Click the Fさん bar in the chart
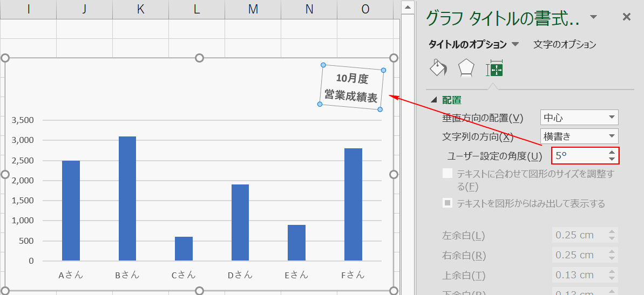This screenshot has height=295, width=644. 353,204
